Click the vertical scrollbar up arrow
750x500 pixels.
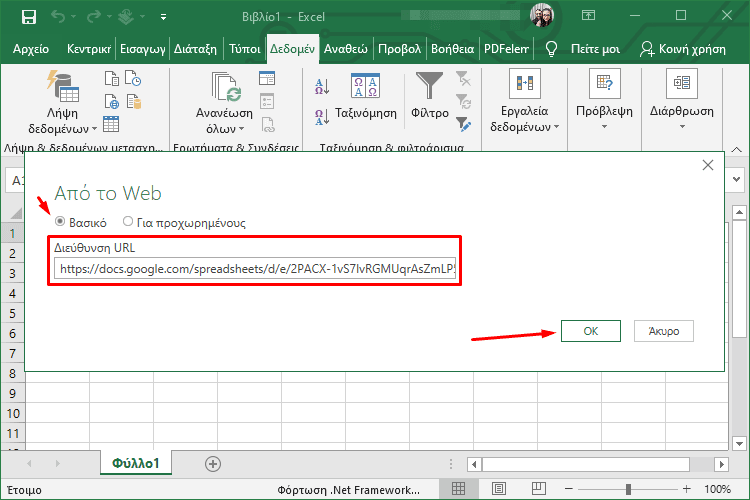(739, 212)
